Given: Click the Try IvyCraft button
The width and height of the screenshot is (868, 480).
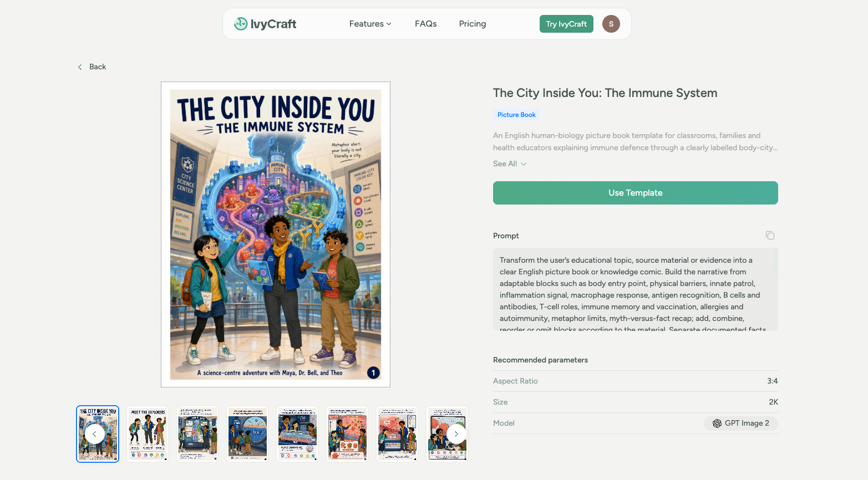Looking at the screenshot, I should 566,24.
